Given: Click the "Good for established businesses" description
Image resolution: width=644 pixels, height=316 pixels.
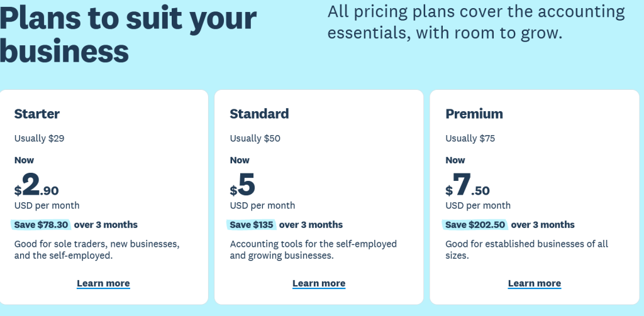Looking at the screenshot, I should (x=527, y=249).
